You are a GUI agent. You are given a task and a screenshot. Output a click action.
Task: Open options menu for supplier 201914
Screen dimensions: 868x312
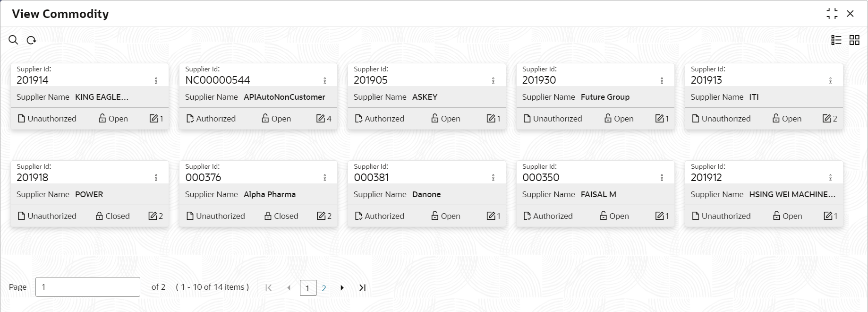[156, 81]
